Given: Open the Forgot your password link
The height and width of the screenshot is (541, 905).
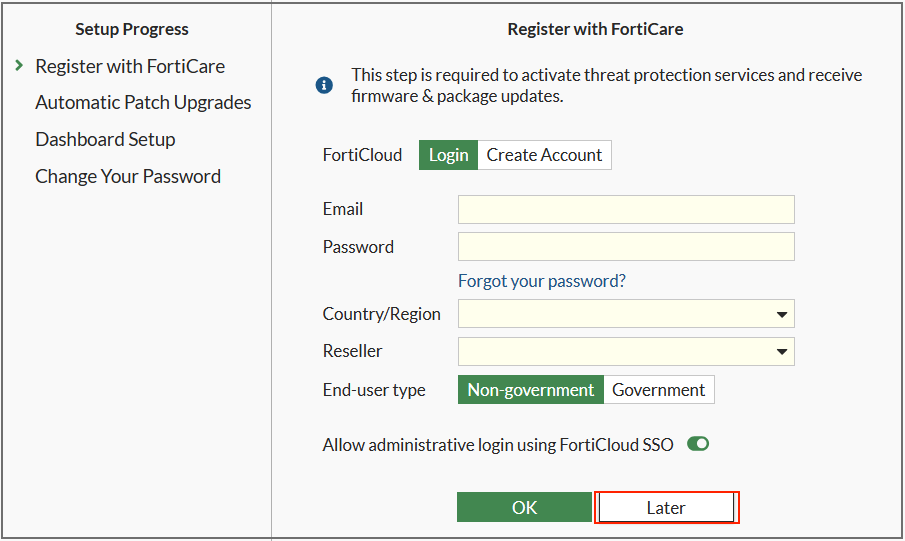Looking at the screenshot, I should 541,281.
